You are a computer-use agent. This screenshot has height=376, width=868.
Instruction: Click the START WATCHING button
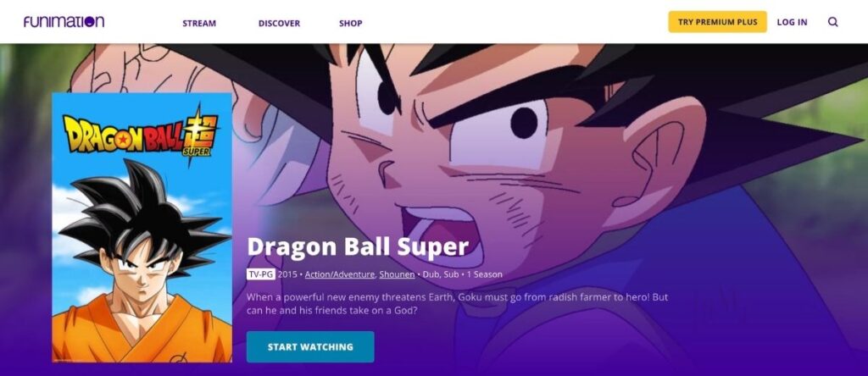(310, 346)
